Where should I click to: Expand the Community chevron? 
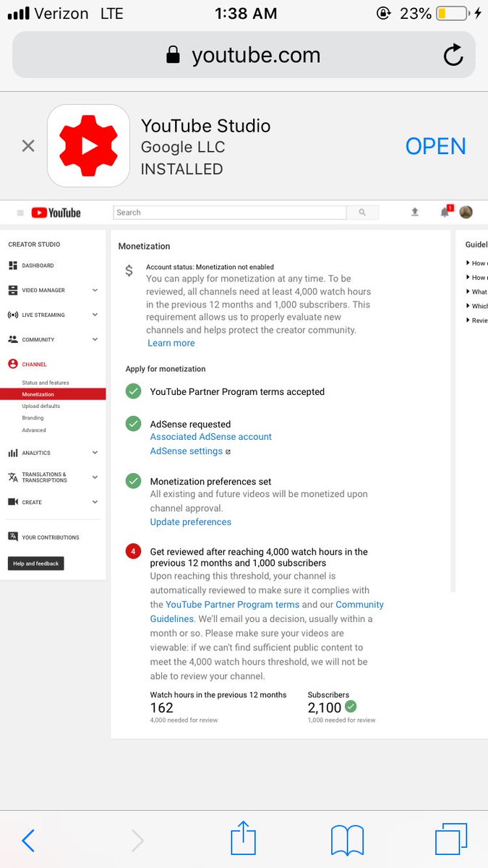click(x=95, y=339)
